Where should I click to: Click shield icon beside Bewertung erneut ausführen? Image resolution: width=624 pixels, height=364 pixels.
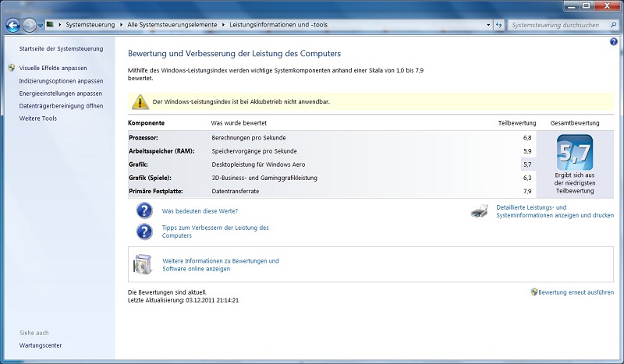pyautogui.click(x=534, y=292)
